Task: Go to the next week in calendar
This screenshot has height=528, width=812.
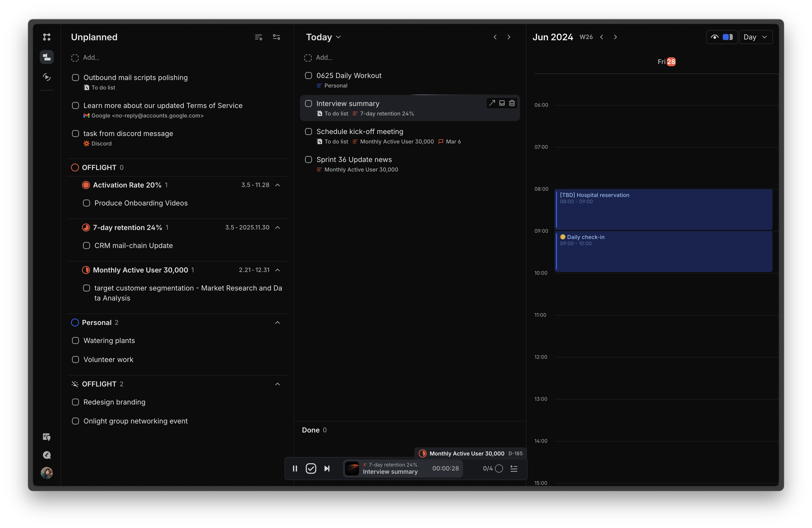Action: point(615,37)
